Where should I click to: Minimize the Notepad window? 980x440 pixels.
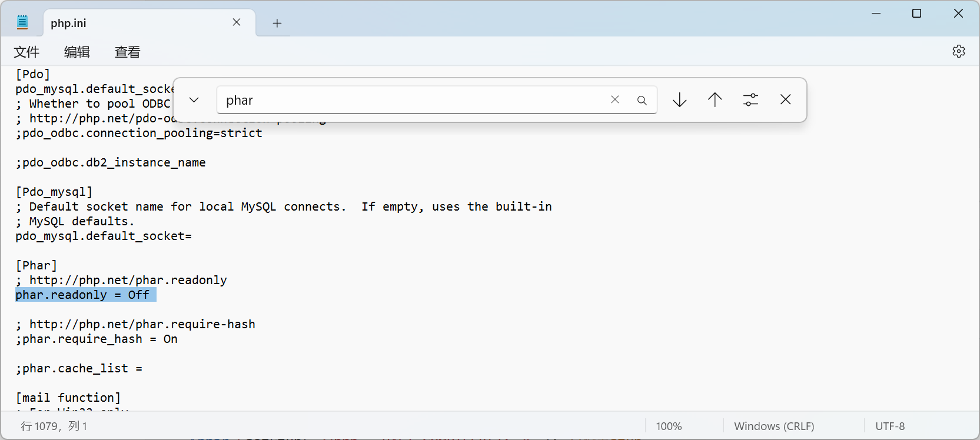[876, 13]
